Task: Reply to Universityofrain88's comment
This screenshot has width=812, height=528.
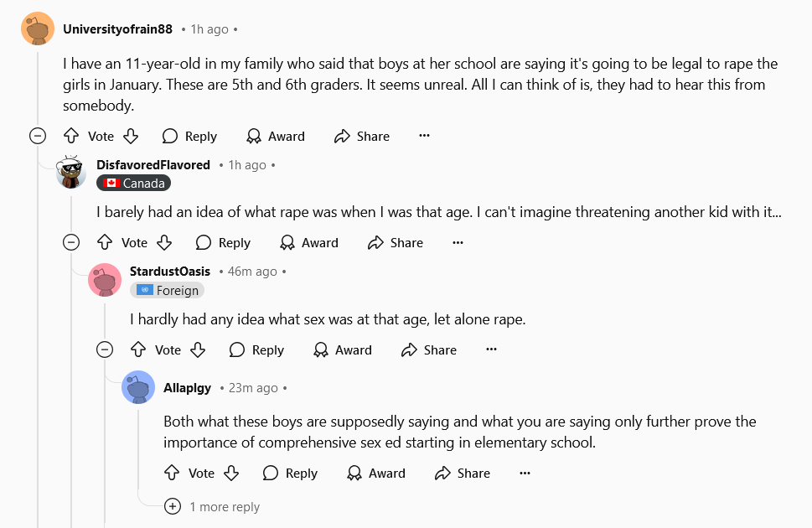Action: [x=189, y=136]
